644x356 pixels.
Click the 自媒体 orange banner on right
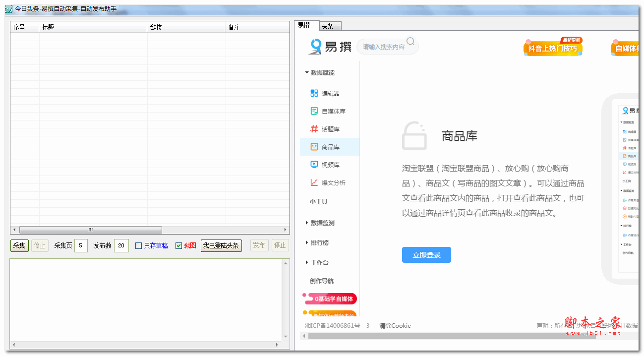pos(626,48)
